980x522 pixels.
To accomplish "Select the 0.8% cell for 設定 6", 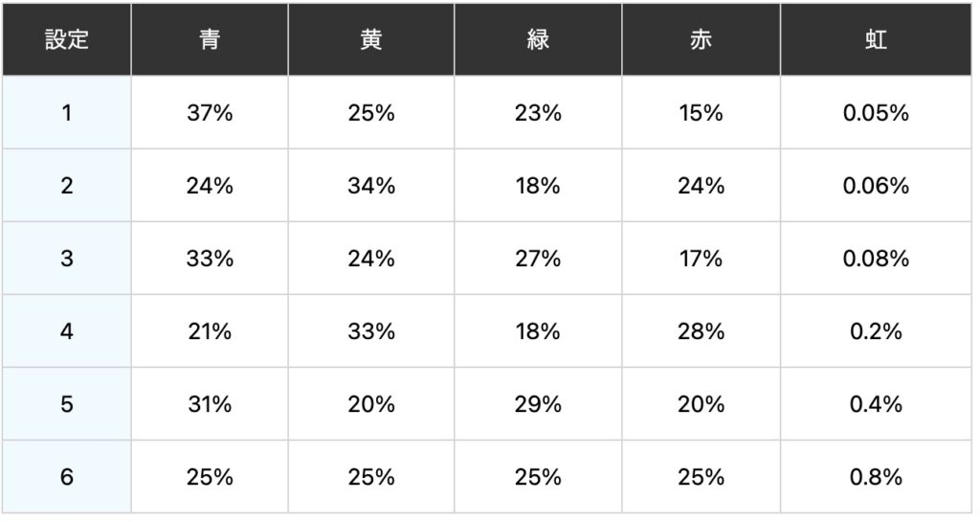I will 876,477.
